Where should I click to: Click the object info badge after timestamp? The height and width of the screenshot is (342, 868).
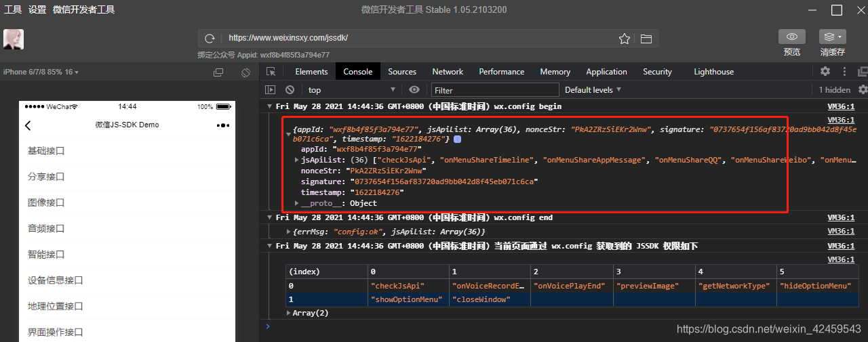click(x=457, y=139)
